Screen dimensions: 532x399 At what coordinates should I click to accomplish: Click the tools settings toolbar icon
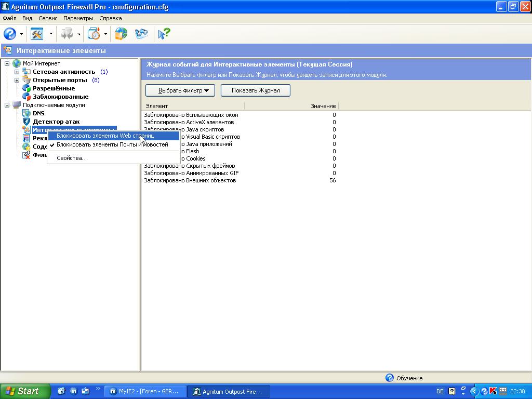pos(37,34)
